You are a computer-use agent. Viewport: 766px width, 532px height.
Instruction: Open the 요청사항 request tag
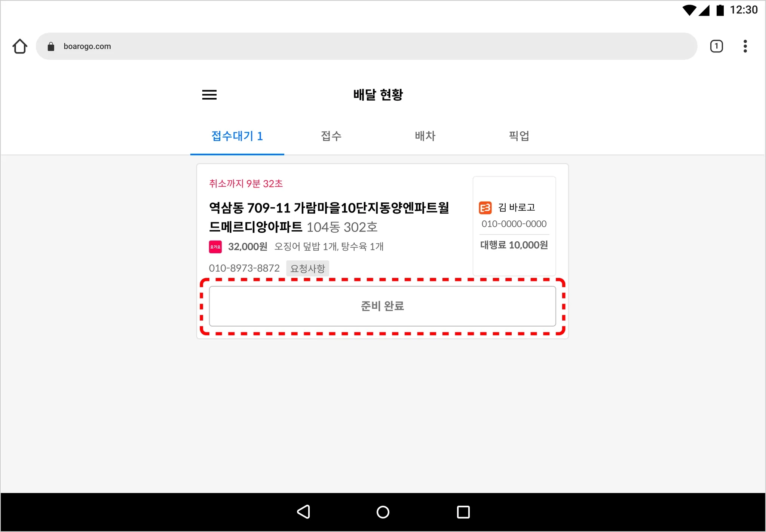click(x=307, y=268)
